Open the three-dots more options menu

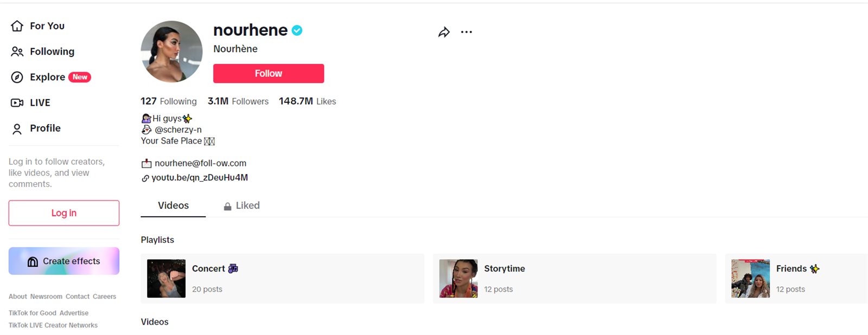tap(467, 32)
